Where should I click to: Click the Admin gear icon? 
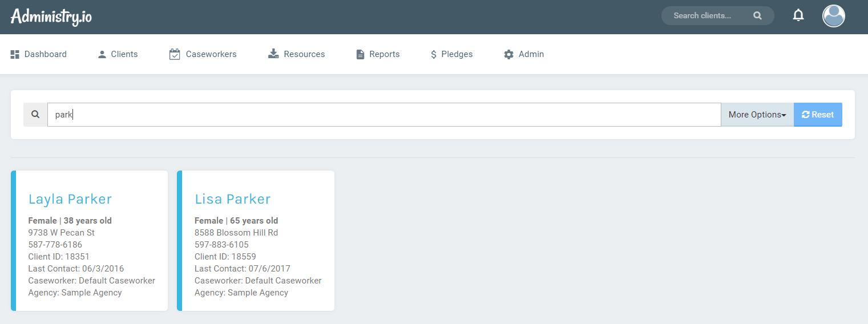coord(508,54)
